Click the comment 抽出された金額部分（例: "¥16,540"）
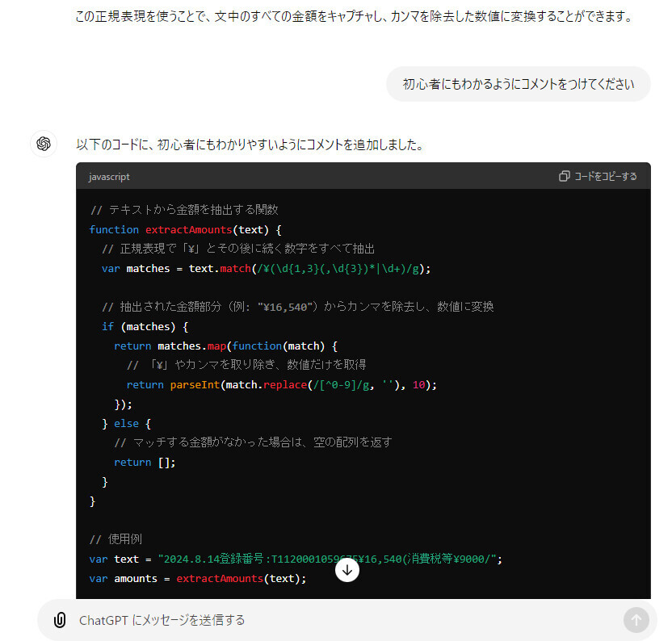The height and width of the screenshot is (641, 672). click(298, 307)
